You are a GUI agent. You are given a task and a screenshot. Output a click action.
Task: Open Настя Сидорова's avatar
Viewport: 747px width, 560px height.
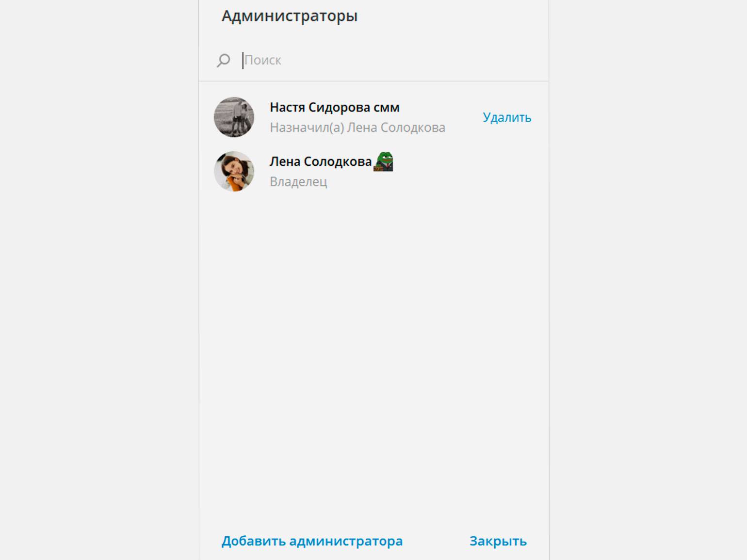tap(234, 117)
